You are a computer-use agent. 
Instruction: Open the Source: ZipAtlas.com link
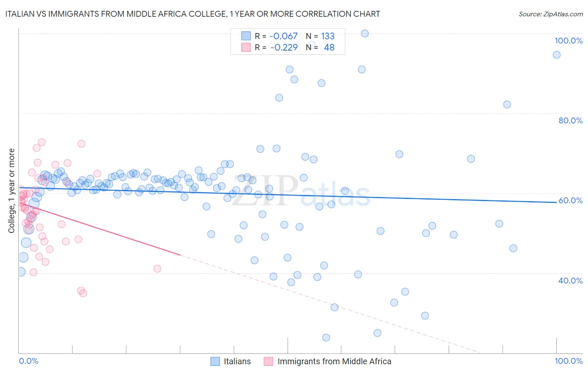[x=551, y=14]
